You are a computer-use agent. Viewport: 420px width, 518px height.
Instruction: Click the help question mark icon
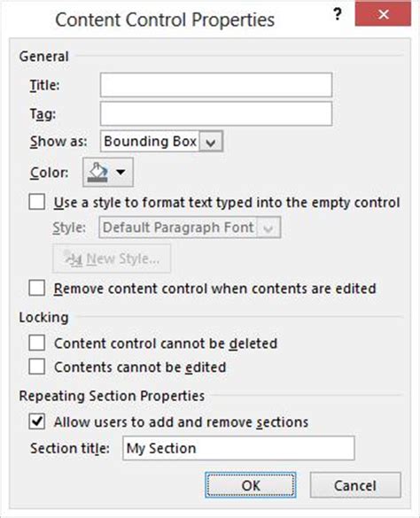[337, 14]
